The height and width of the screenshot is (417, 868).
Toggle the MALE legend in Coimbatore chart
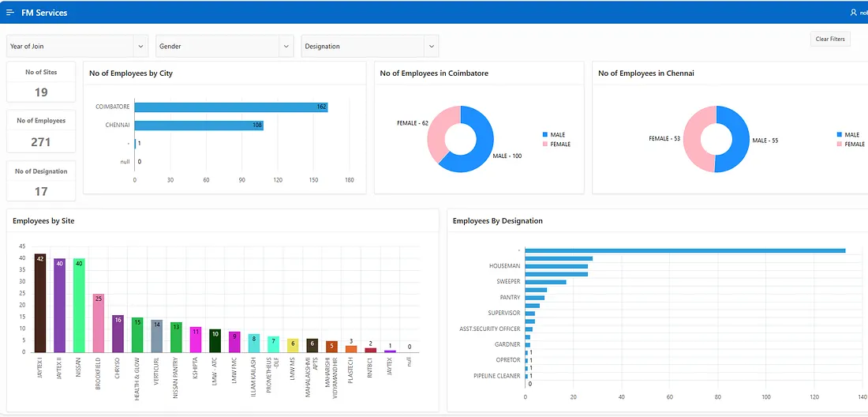click(554, 135)
